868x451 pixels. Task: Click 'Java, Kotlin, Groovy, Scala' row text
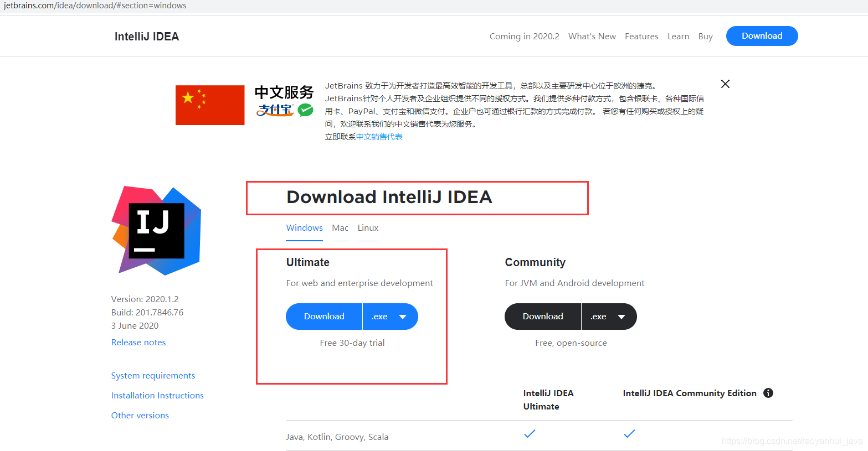[x=337, y=437]
